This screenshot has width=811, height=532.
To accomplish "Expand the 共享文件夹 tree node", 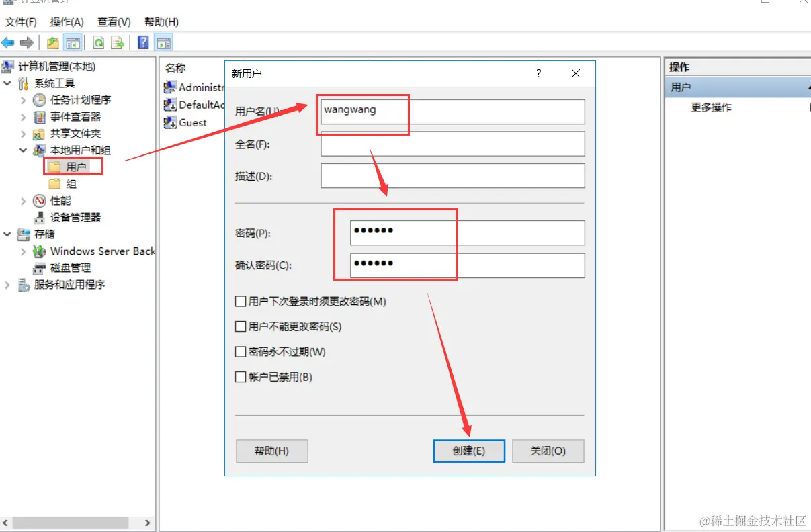I will pyautogui.click(x=24, y=134).
